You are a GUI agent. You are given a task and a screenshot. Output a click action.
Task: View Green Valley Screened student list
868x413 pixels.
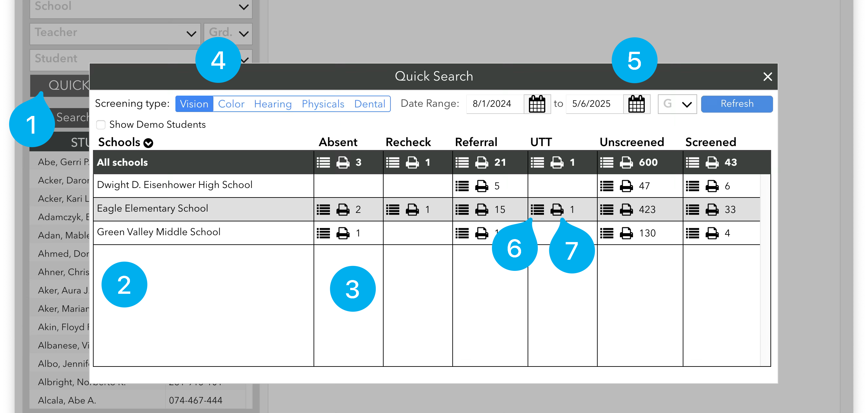pos(693,233)
